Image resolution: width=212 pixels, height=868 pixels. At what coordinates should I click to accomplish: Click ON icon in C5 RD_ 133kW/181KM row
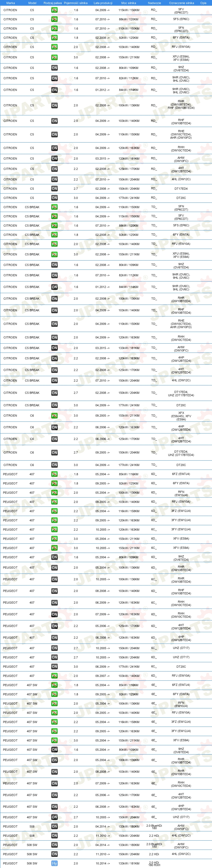pyautogui.click(x=54, y=158)
